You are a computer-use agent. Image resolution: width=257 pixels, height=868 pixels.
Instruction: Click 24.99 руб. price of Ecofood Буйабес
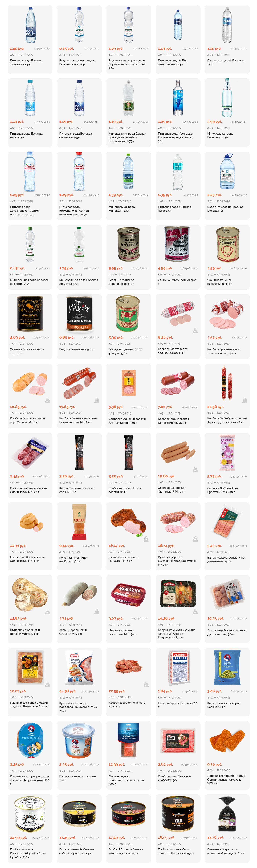[18, 837]
